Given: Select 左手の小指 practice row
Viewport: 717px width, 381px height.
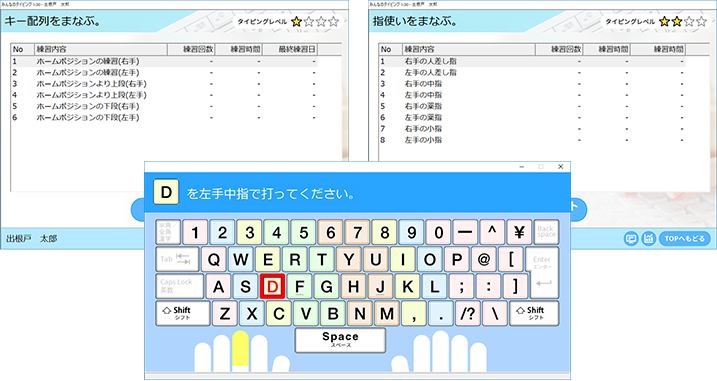Looking at the screenshot, I should [x=532, y=140].
